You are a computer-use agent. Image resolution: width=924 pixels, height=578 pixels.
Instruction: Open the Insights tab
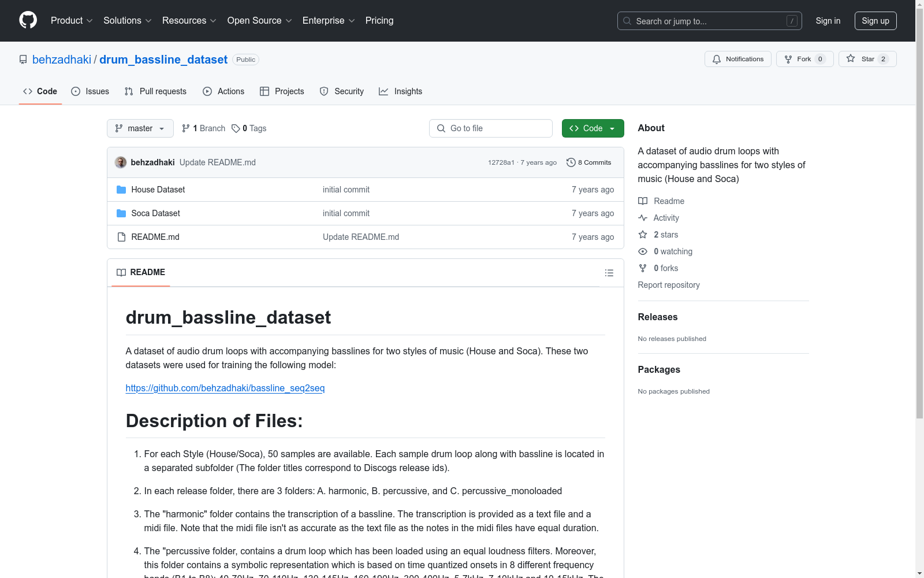pos(400,91)
